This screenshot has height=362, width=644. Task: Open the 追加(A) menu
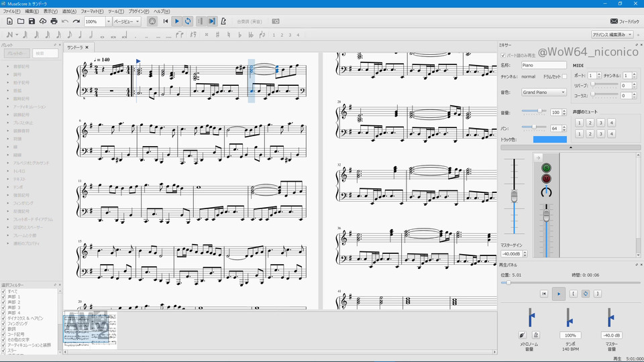coord(69,11)
